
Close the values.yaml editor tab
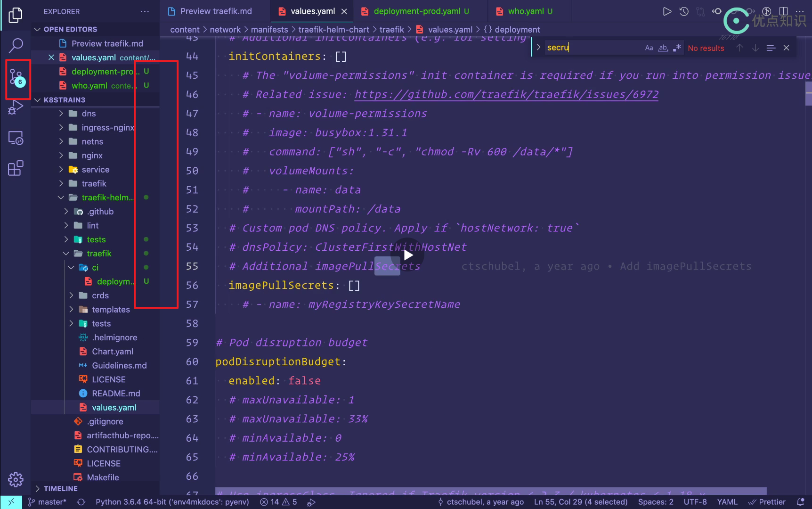pos(344,11)
